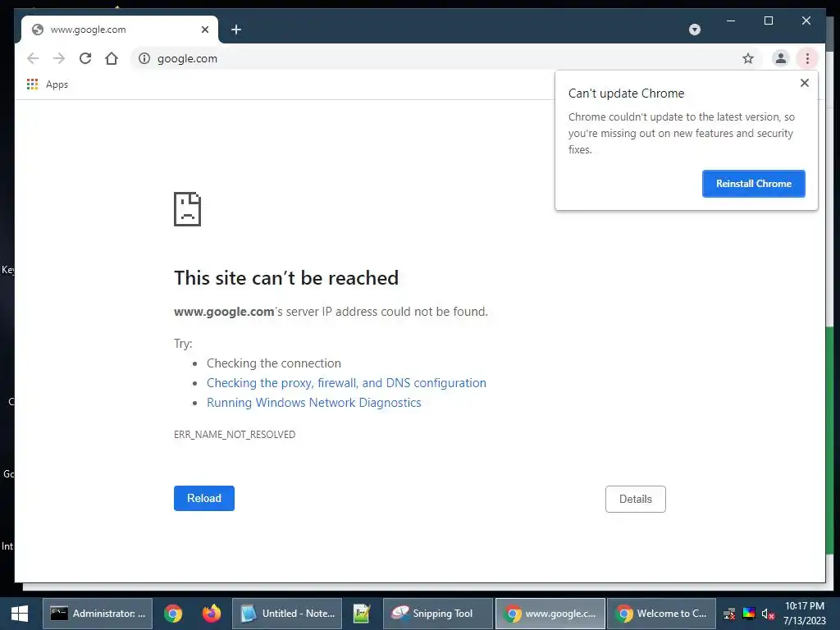
Task: Click colorful display icon in system tray
Action: [x=748, y=614]
